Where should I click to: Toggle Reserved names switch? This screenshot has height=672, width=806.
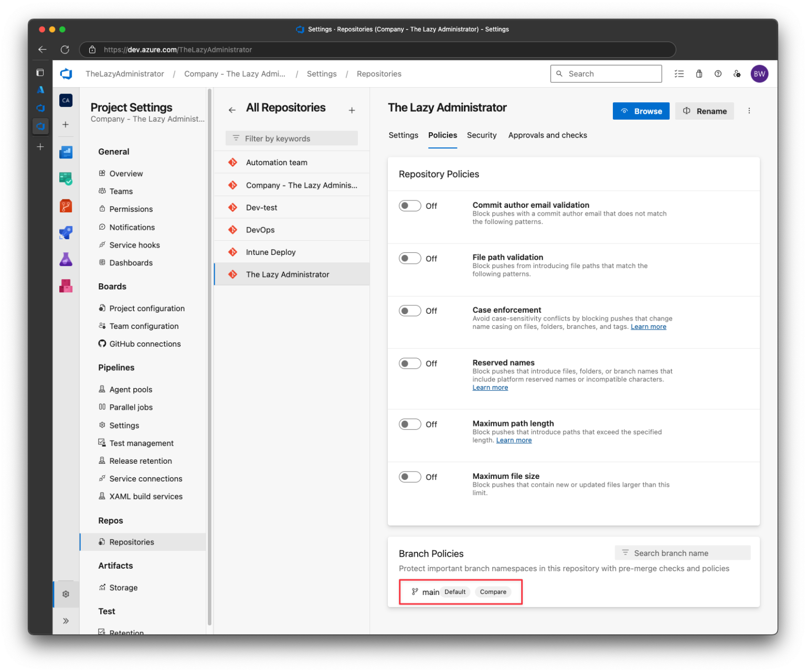click(x=410, y=364)
